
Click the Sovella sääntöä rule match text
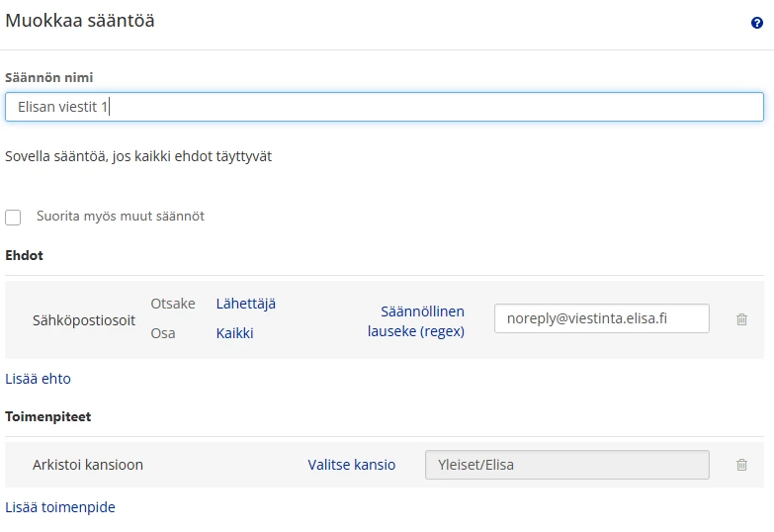click(138, 156)
